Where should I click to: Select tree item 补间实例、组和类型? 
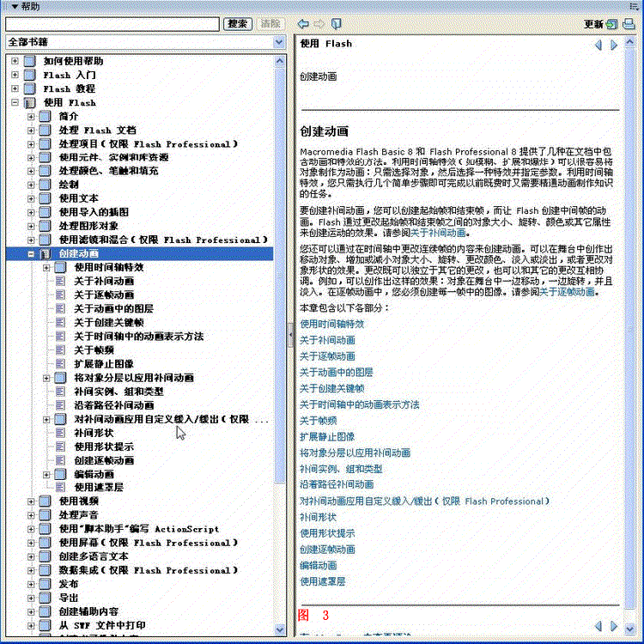click(x=118, y=392)
